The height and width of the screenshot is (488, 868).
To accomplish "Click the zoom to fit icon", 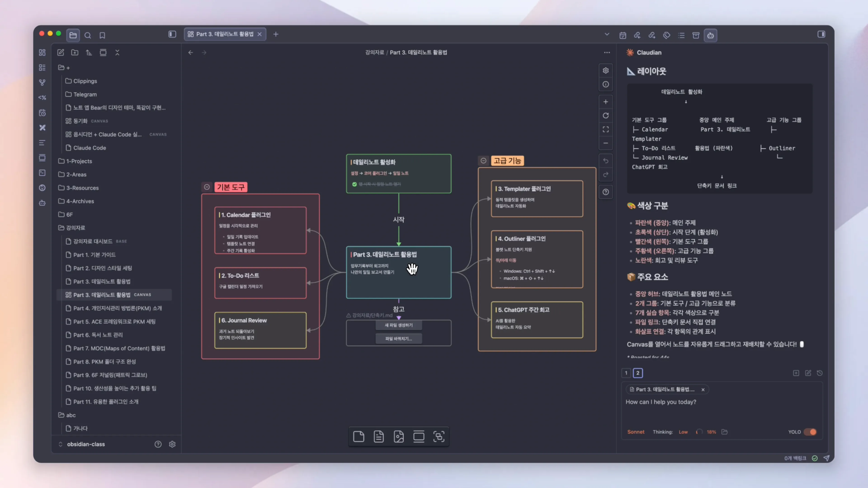I will [x=606, y=129].
